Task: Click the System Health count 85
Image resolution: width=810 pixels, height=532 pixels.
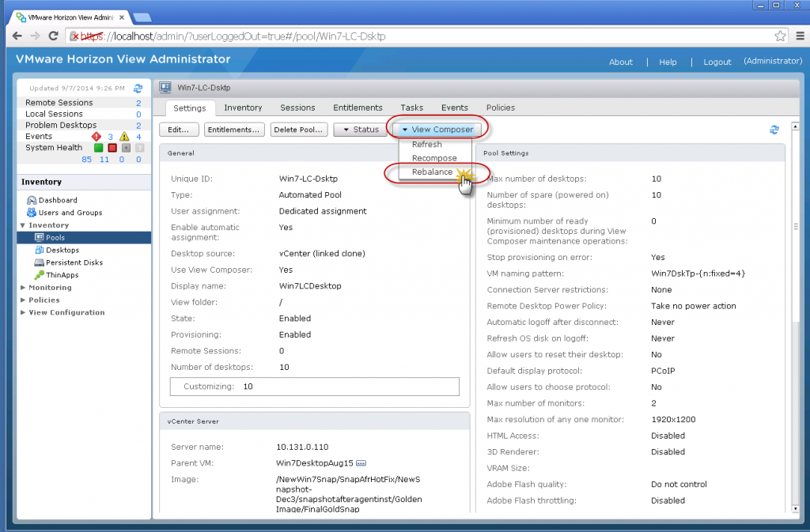Action: pos(87,160)
